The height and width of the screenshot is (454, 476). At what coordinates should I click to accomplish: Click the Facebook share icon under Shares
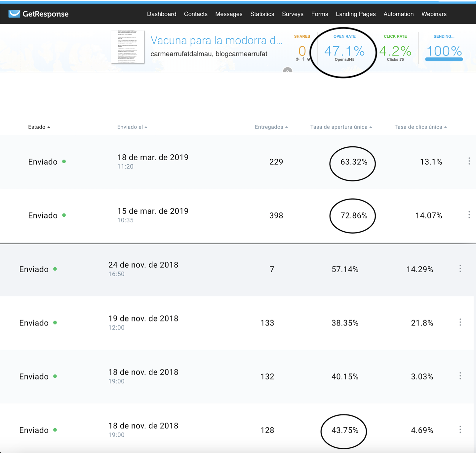click(303, 59)
